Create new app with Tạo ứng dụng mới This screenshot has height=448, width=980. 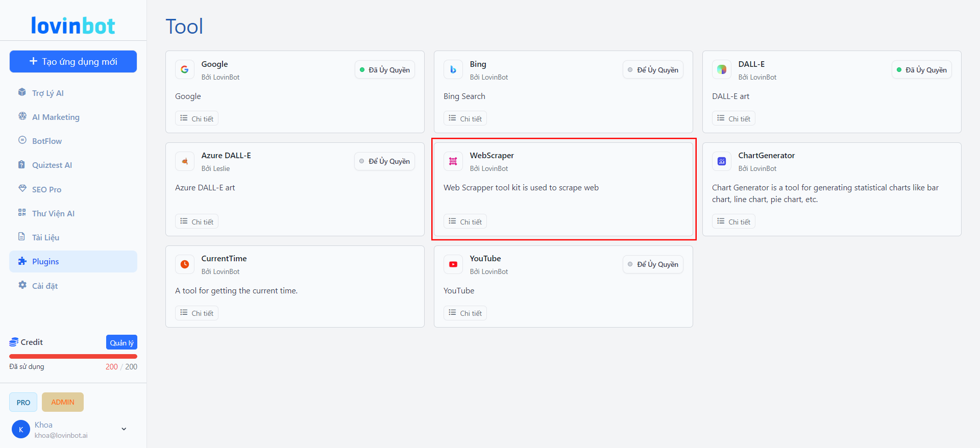pyautogui.click(x=73, y=61)
